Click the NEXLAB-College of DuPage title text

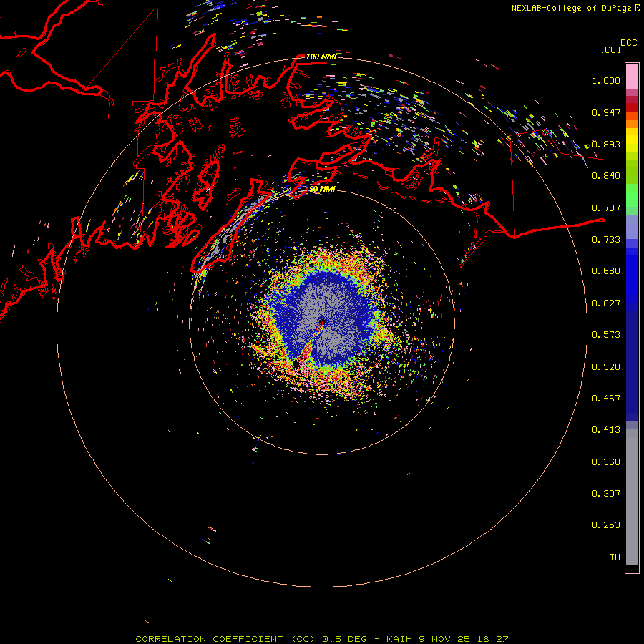click(571, 8)
